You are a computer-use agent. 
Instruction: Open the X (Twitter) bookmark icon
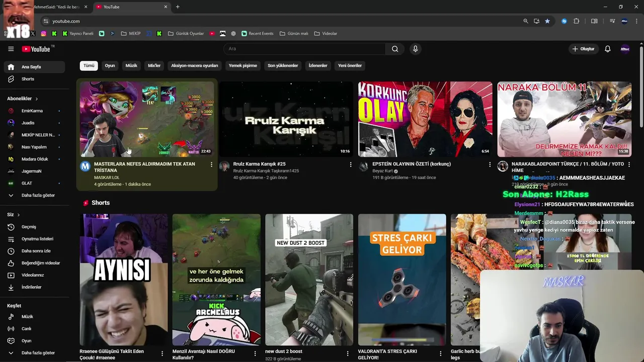33,34
